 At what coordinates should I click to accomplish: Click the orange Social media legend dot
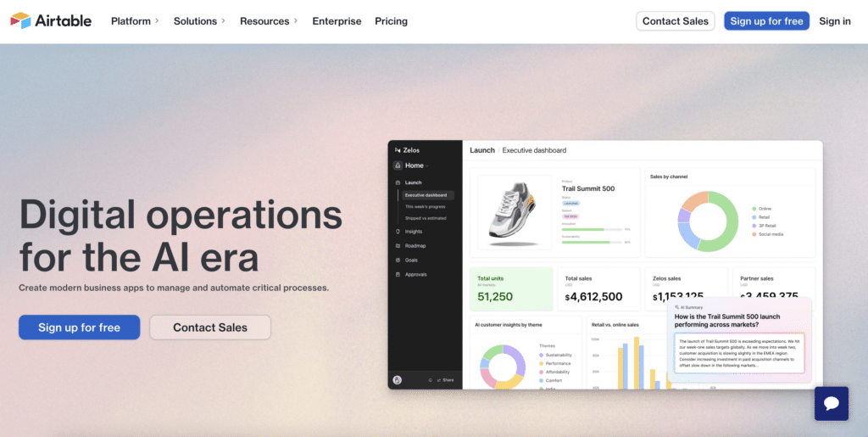coord(754,234)
